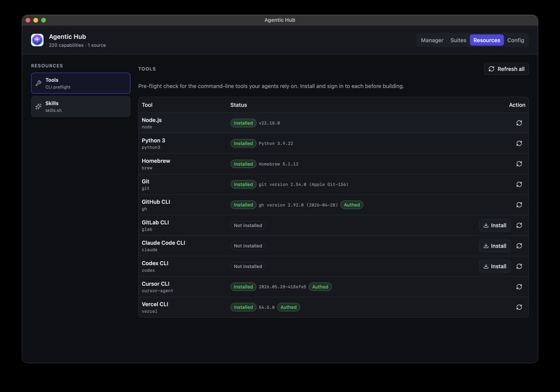Click the Authed badge for Cursor CLI

coord(320,287)
